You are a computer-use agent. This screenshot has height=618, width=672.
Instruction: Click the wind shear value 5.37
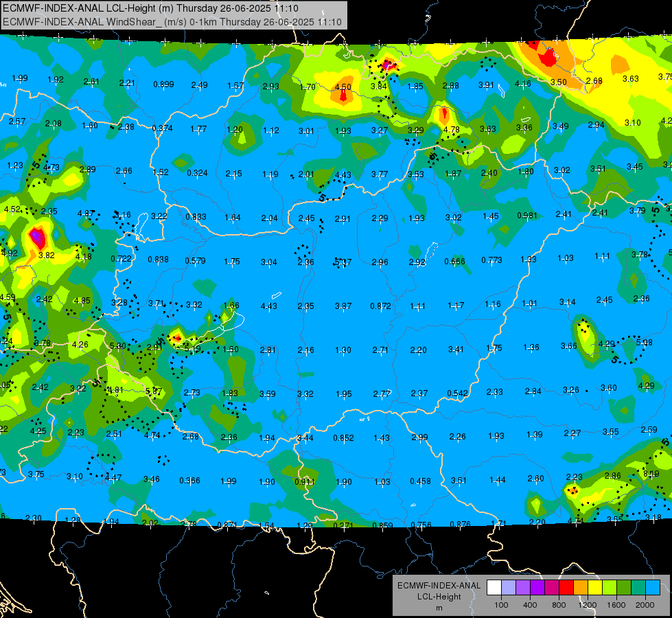pos(343,262)
